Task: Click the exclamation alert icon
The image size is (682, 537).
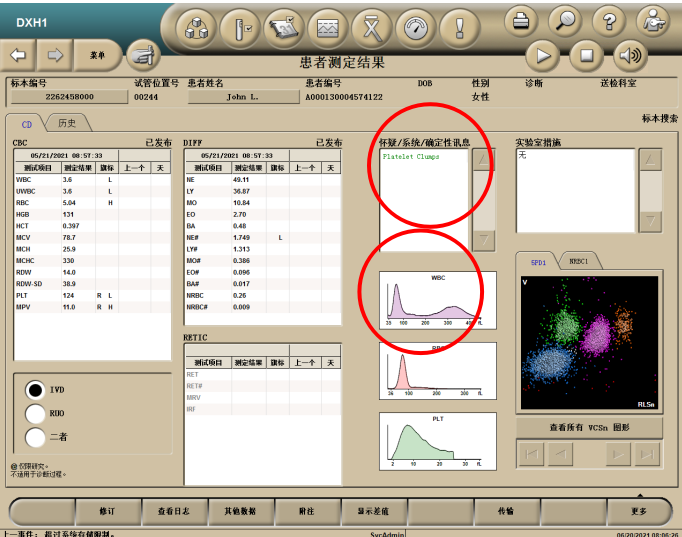Action: point(459,28)
